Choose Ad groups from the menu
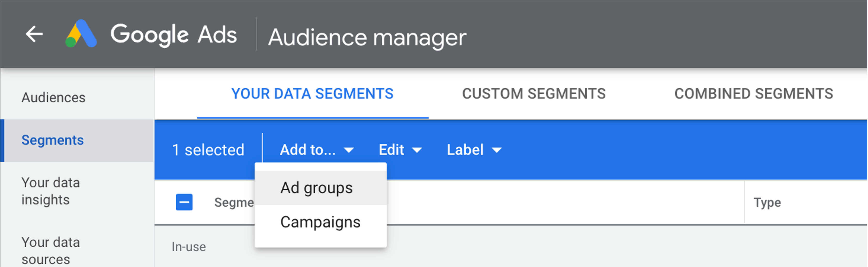This screenshot has height=267, width=868. point(320,188)
